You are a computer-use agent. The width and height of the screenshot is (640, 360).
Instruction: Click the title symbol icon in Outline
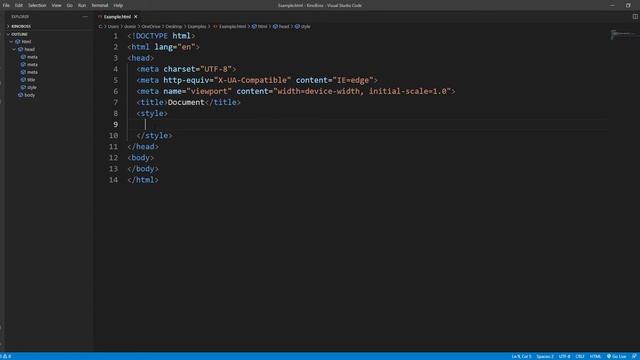23,80
